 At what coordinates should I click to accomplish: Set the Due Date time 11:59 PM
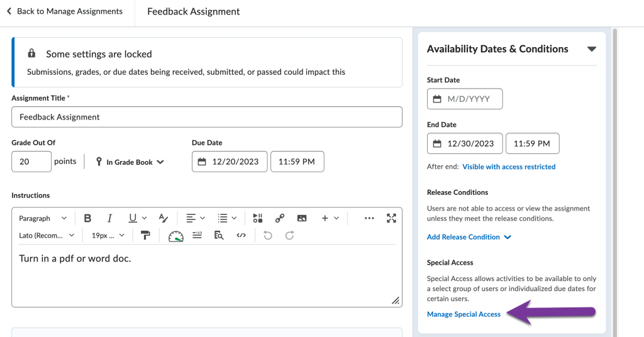click(297, 162)
